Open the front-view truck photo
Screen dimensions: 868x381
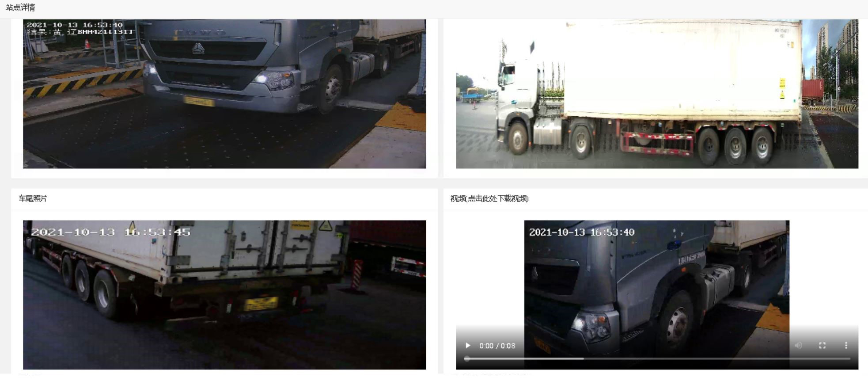pos(224,94)
